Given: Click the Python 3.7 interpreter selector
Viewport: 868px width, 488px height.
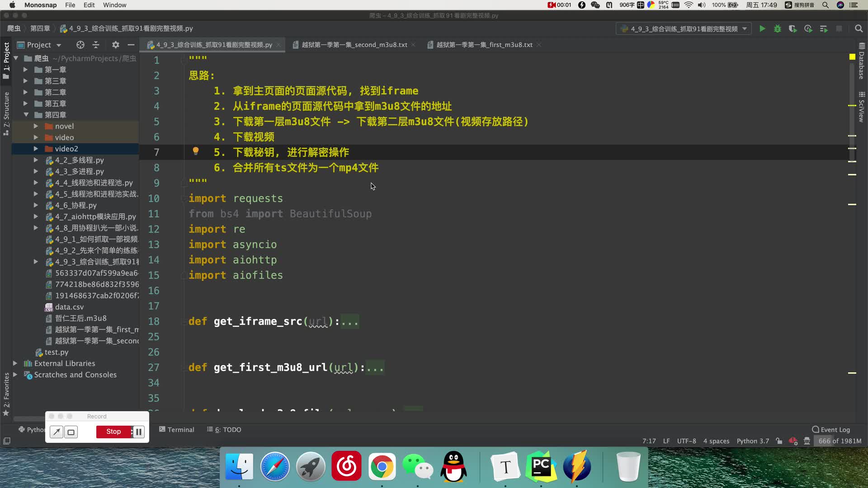Looking at the screenshot, I should click(x=753, y=441).
